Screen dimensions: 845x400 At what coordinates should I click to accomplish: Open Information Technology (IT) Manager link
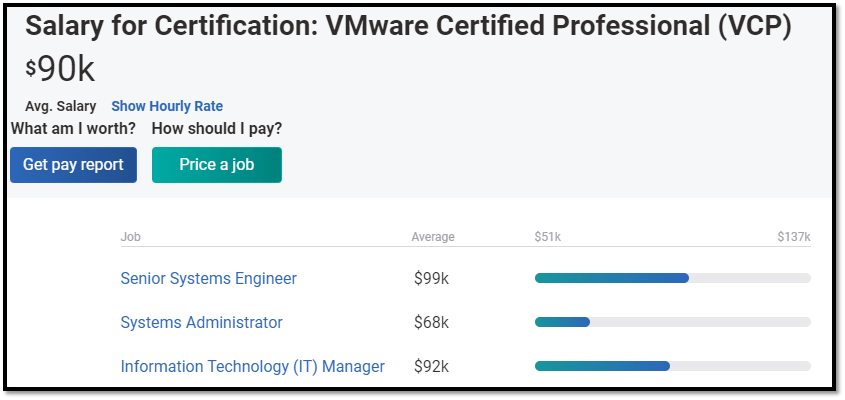[253, 367]
